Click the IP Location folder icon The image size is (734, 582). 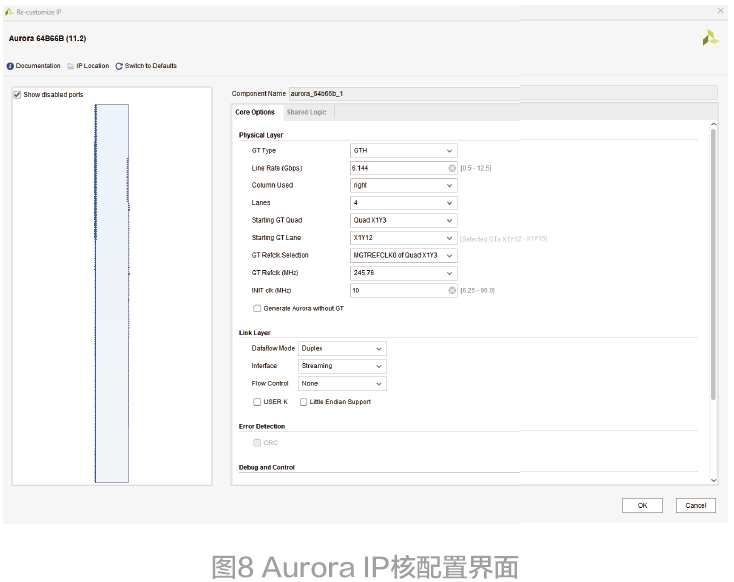coord(71,66)
